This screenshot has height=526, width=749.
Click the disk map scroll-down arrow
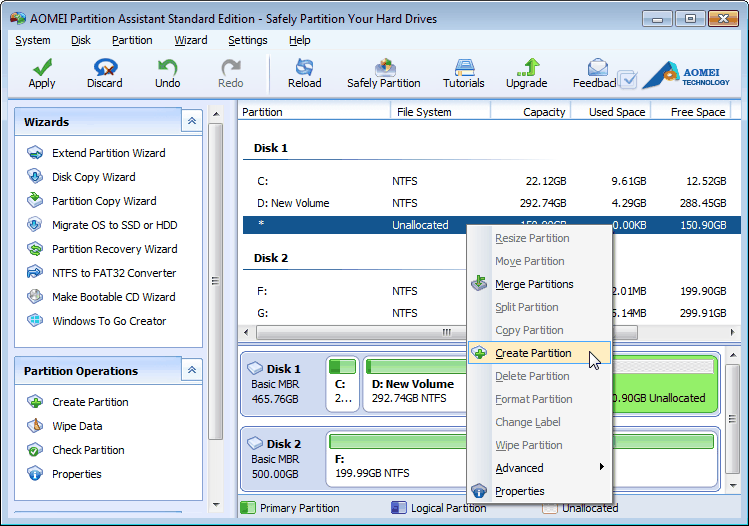733,485
